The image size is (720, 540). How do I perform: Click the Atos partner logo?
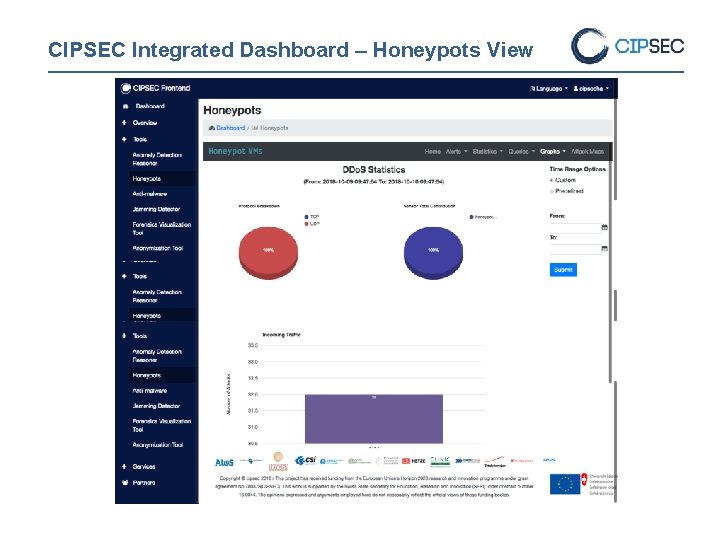(225, 462)
